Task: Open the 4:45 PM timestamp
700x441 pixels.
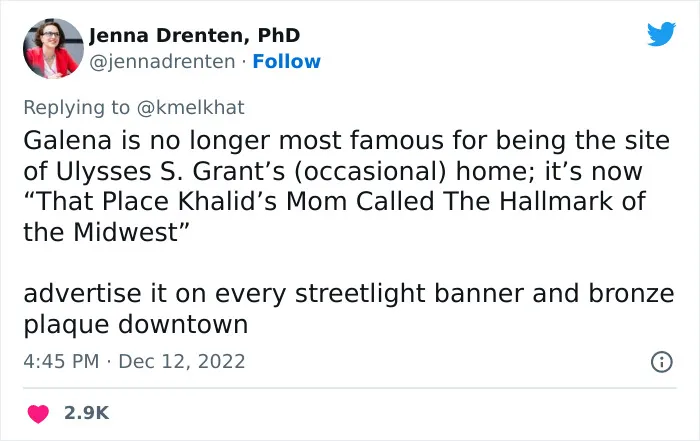Action: point(61,361)
